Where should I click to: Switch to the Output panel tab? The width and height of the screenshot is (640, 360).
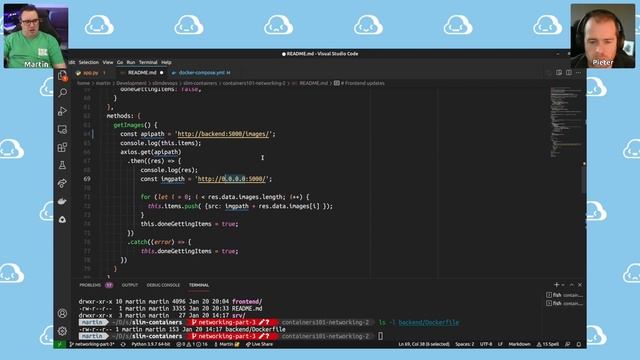pos(130,285)
